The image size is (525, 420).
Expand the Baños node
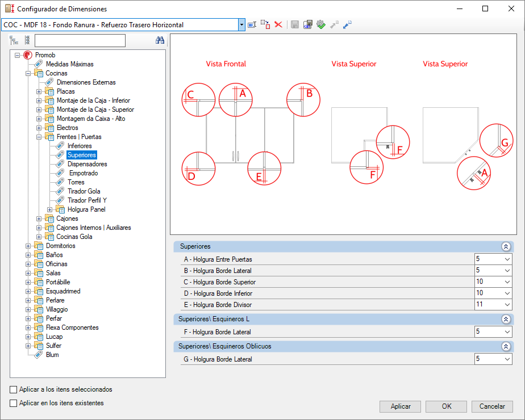[28, 255]
